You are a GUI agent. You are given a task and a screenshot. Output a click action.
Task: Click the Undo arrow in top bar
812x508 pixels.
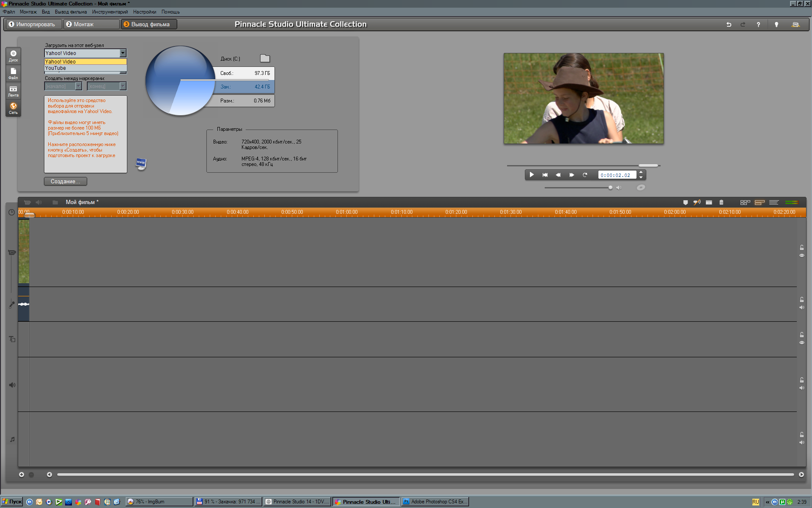(729, 25)
